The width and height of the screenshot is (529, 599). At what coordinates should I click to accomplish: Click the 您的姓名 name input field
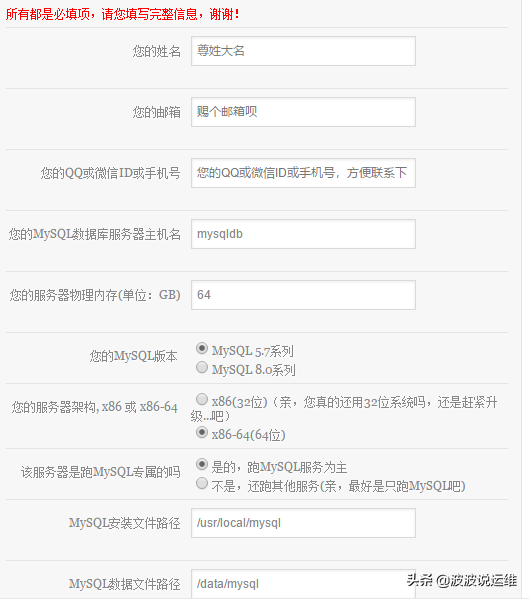coord(303,51)
